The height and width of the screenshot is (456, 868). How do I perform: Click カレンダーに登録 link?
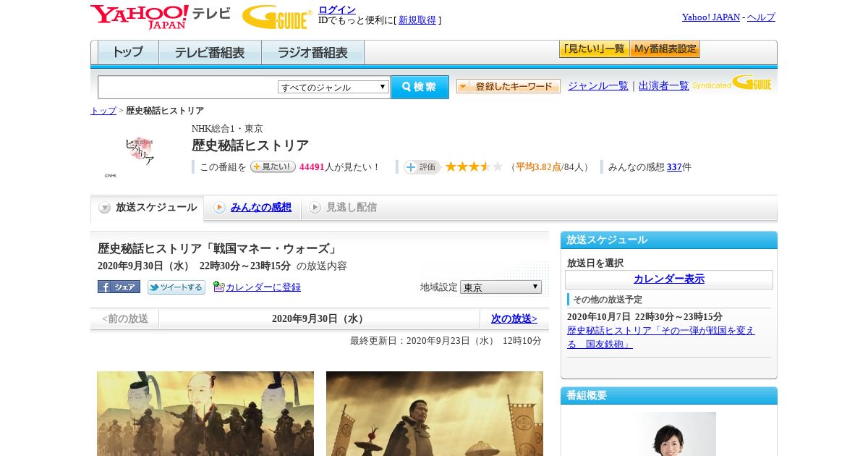[263, 287]
